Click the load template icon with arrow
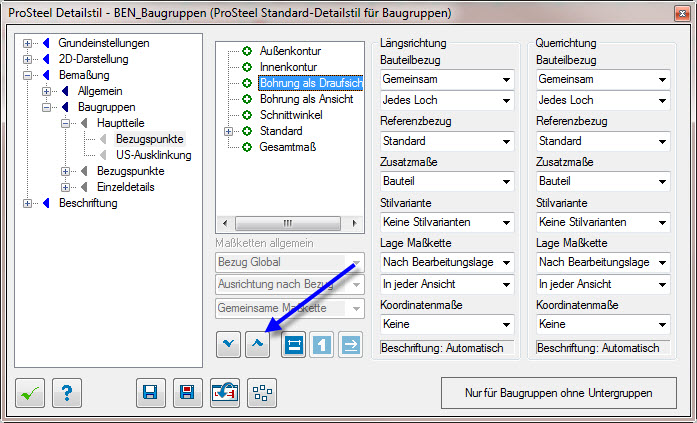This screenshot has height=423, width=697. pos(224,393)
